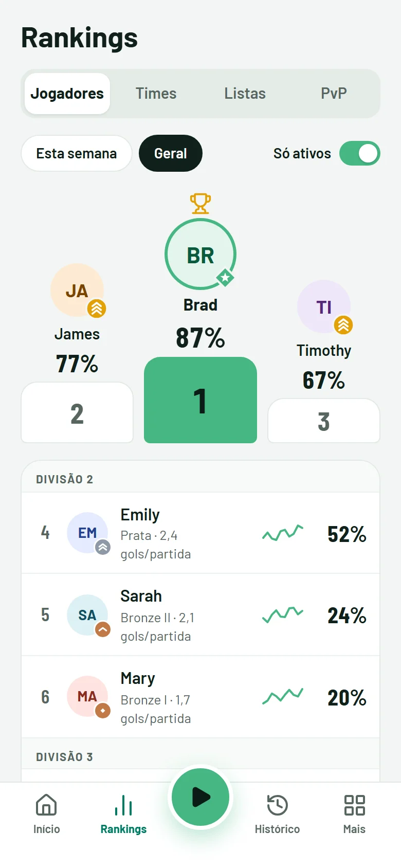401x868 pixels.
Task: Tap the gold trophy icon above Brad
Action: pos(200,204)
